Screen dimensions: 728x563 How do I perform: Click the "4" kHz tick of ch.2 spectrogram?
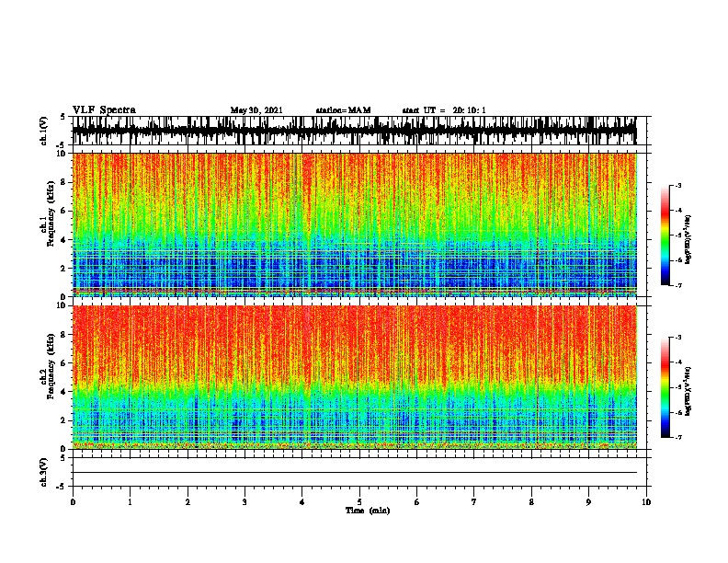pyautogui.click(x=63, y=392)
